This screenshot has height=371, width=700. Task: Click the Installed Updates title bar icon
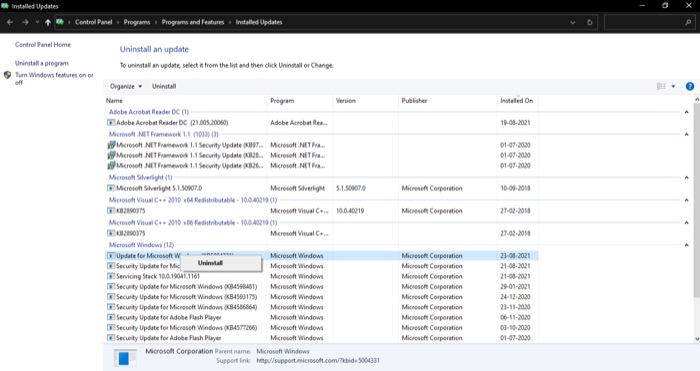pos(5,6)
